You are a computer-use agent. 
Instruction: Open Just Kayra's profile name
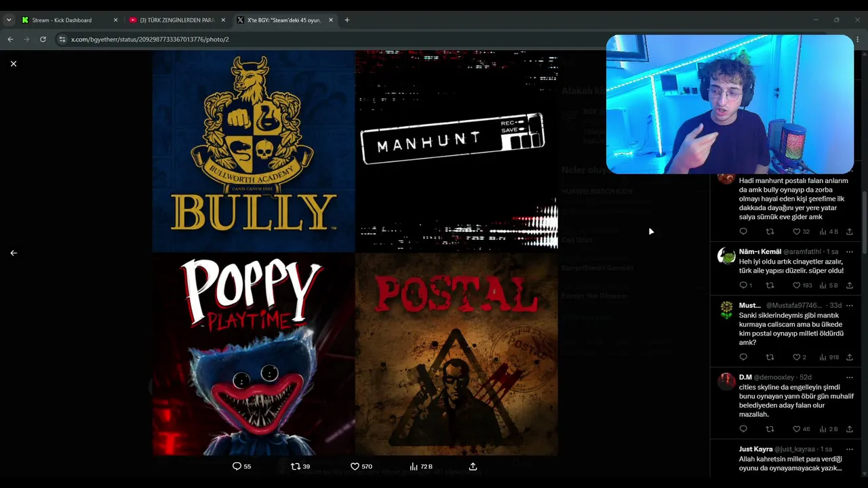tap(756, 449)
